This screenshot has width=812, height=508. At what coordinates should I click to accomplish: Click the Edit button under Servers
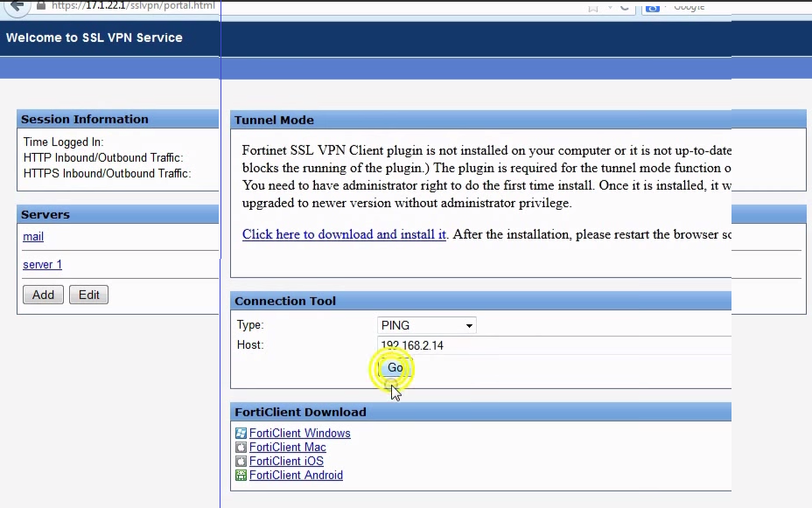point(88,295)
